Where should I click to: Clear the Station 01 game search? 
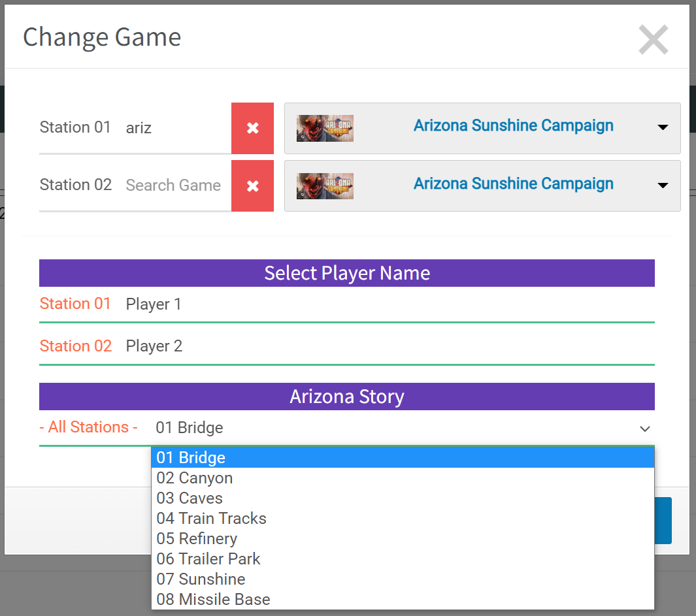click(x=252, y=128)
